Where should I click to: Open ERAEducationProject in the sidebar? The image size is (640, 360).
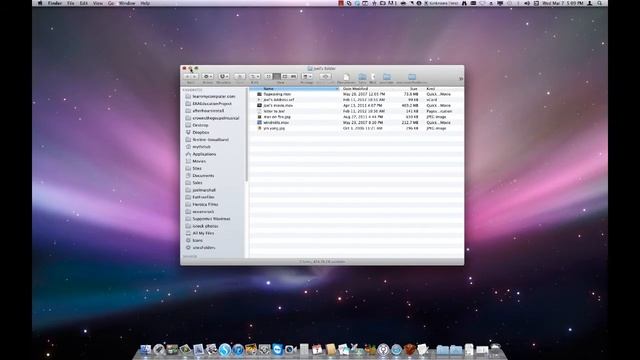pyautogui.click(x=213, y=104)
